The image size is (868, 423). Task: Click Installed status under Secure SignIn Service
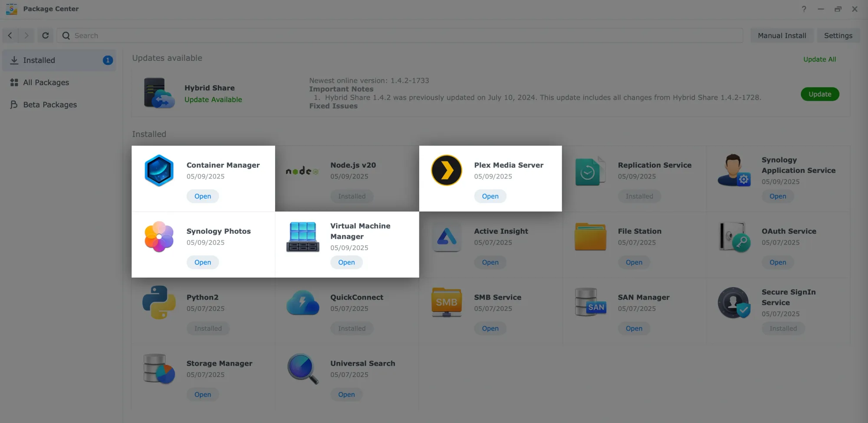click(x=783, y=328)
